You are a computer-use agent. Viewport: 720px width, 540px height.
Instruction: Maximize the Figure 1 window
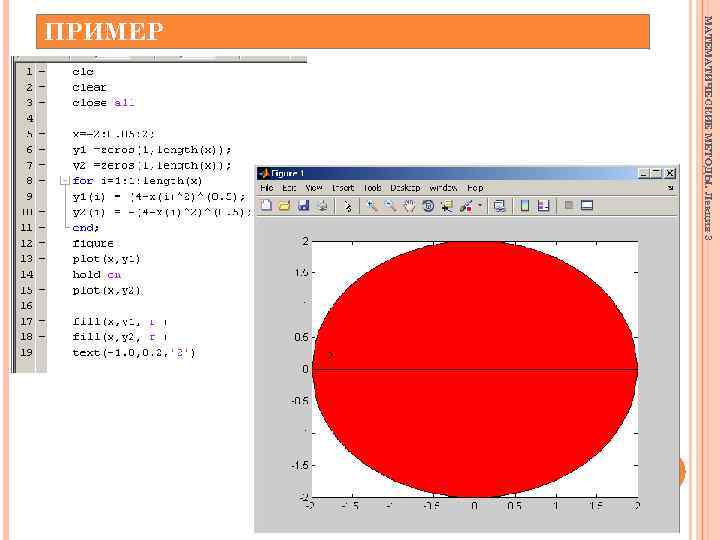pyautogui.click(x=657, y=173)
